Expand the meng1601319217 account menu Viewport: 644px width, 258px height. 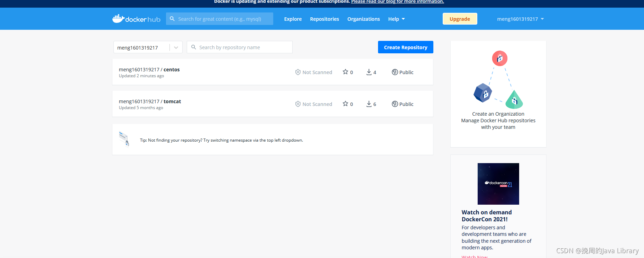521,19
